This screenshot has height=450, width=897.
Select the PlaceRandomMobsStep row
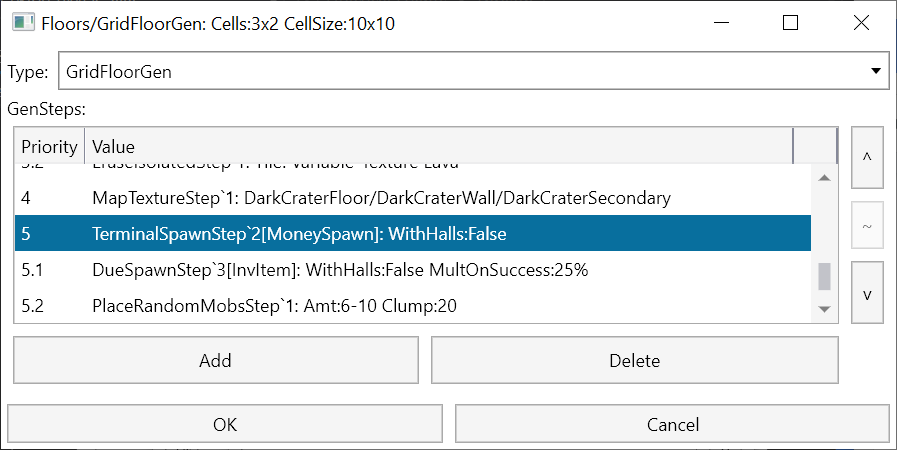pyautogui.click(x=413, y=305)
